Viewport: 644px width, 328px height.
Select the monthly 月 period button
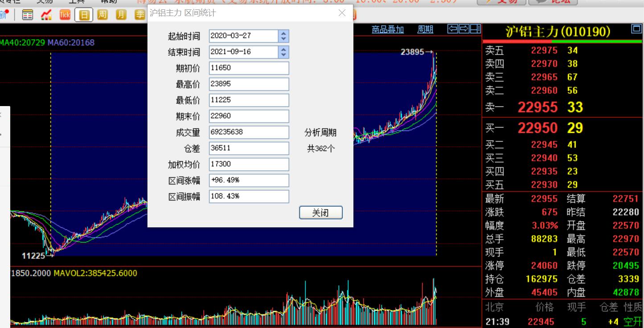tap(121, 15)
